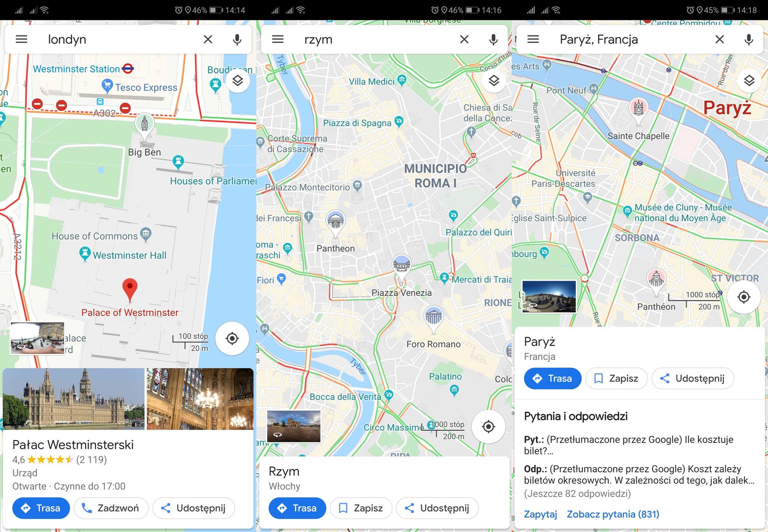Tap the my location crosshair button

(x=232, y=338)
